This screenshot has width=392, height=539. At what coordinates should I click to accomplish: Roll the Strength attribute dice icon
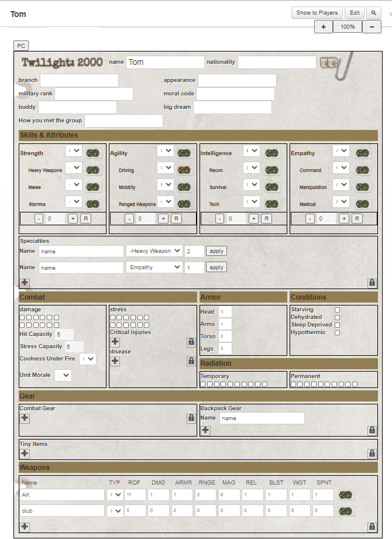pyautogui.click(x=93, y=153)
